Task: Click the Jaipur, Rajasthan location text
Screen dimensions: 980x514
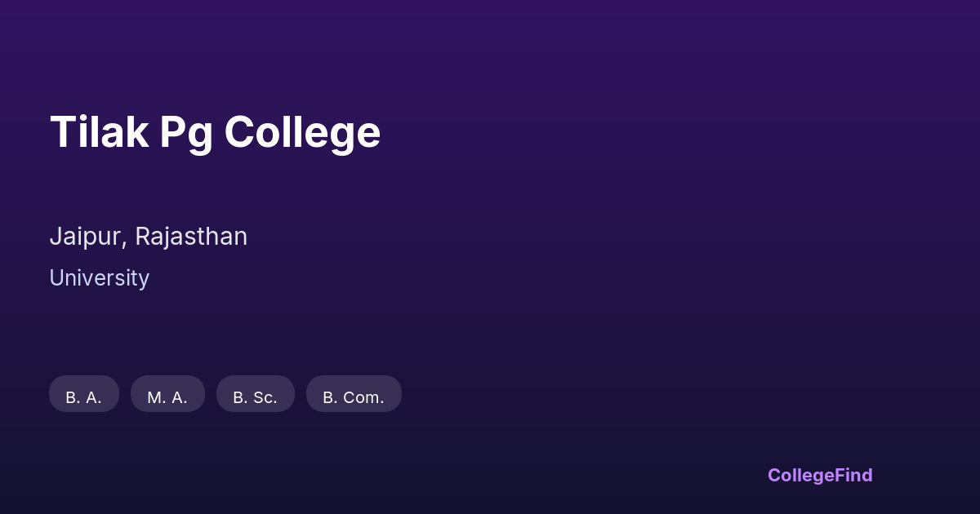Action: [148, 237]
